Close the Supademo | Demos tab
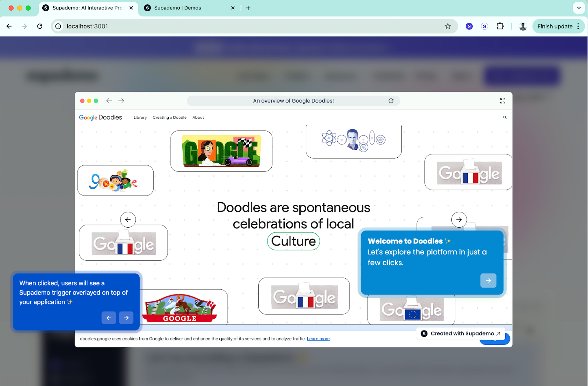Screen dimensions: 588x386 click(233, 8)
